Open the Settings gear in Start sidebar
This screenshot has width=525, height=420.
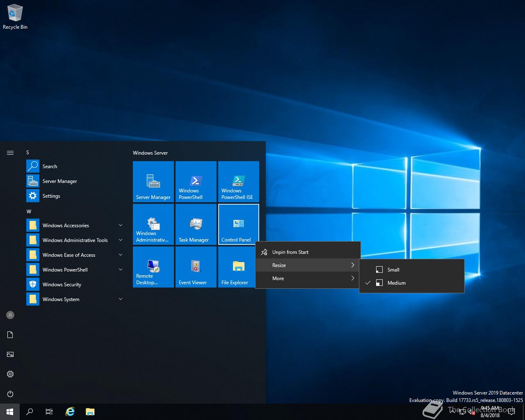tap(10, 374)
